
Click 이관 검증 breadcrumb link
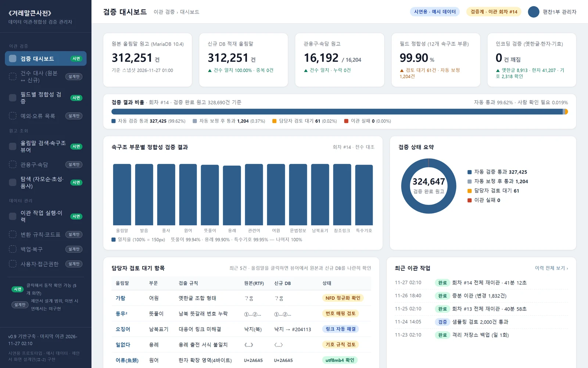click(x=164, y=12)
